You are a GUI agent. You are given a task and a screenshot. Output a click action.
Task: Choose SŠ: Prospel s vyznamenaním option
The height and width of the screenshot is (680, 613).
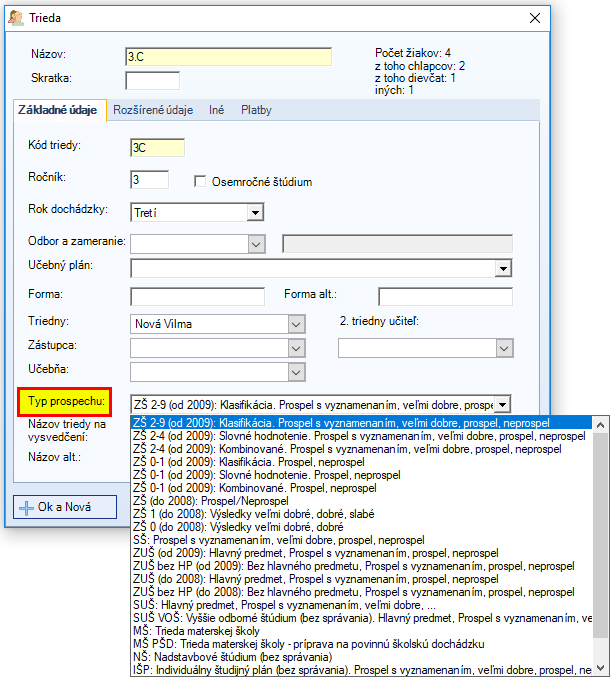[362, 540]
